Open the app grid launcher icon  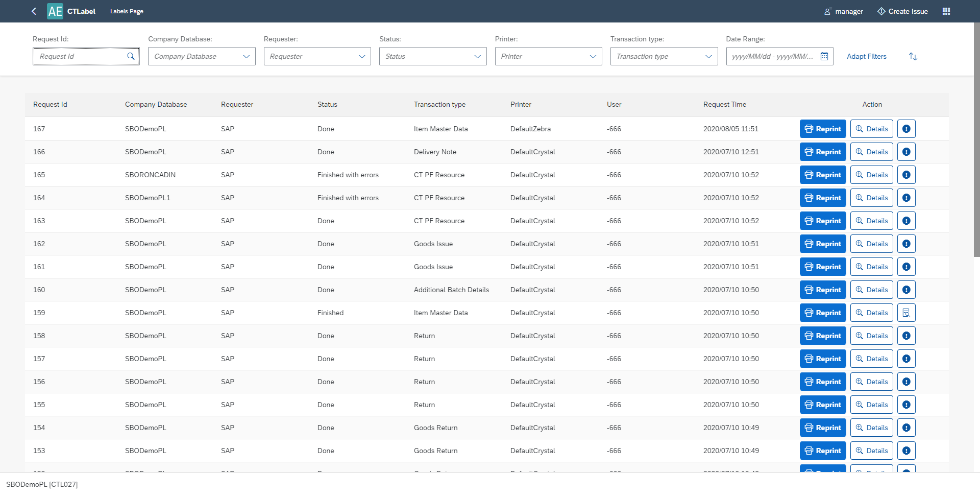946,11
